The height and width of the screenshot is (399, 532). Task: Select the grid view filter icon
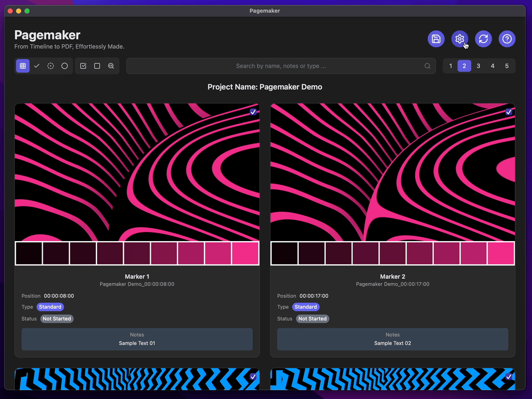[23, 66]
